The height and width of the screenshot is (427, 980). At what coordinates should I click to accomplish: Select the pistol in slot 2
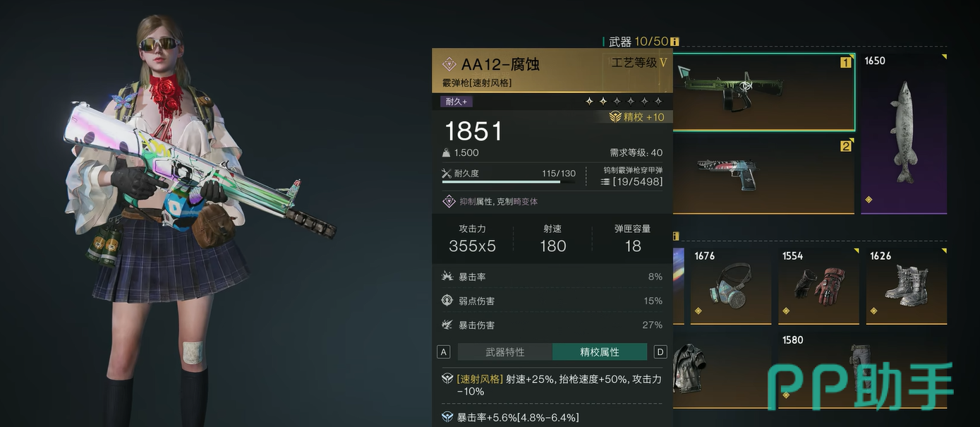click(x=764, y=175)
